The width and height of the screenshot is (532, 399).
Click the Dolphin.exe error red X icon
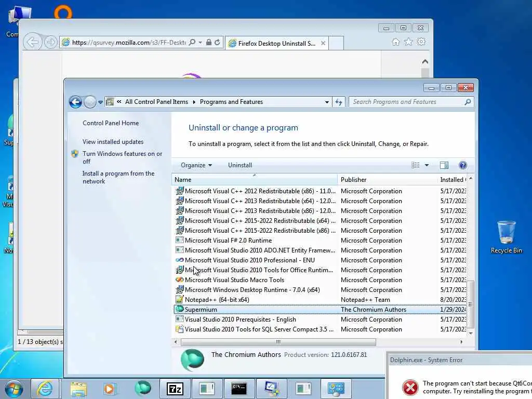tap(410, 388)
